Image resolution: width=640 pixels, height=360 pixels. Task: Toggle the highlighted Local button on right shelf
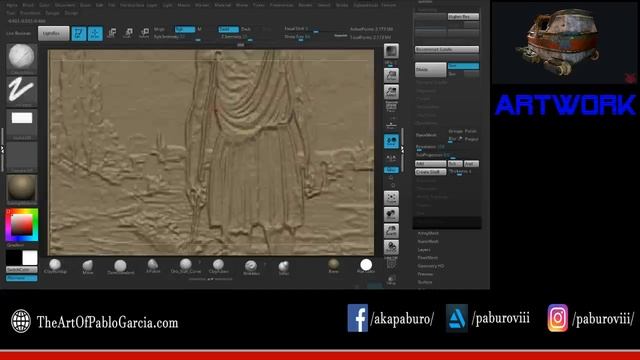pyautogui.click(x=391, y=141)
